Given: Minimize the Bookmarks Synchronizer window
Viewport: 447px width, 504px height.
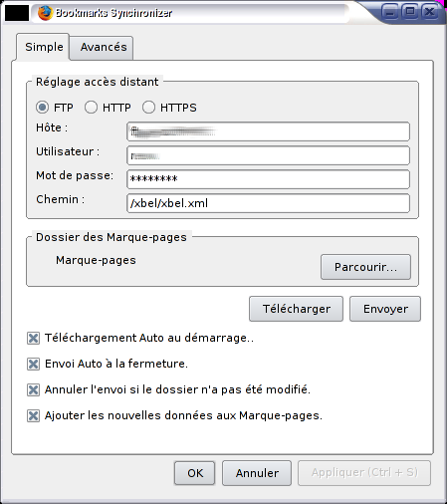Looking at the screenshot, I should pyautogui.click(x=390, y=12).
